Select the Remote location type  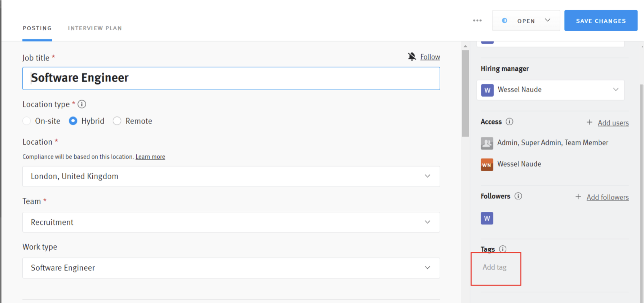117,121
